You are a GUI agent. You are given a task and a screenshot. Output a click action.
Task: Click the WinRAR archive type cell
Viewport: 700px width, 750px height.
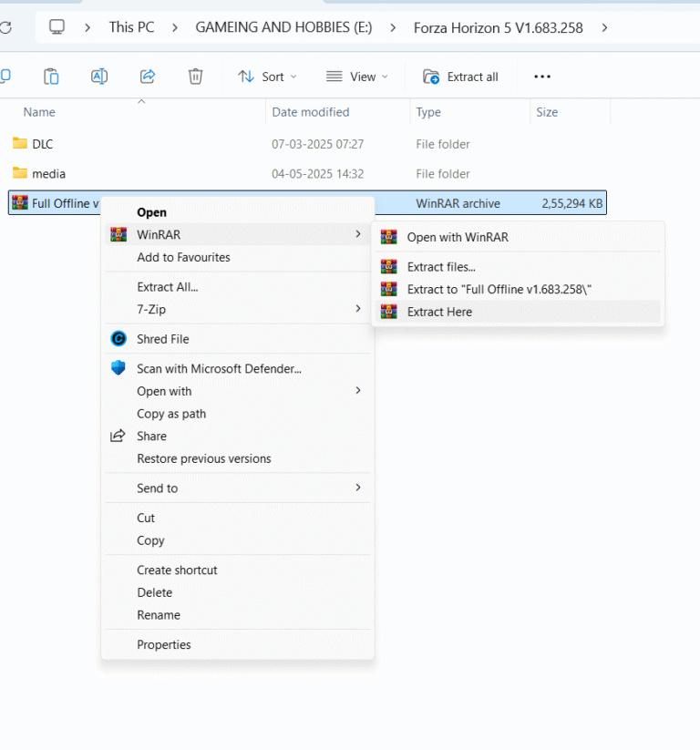(458, 203)
